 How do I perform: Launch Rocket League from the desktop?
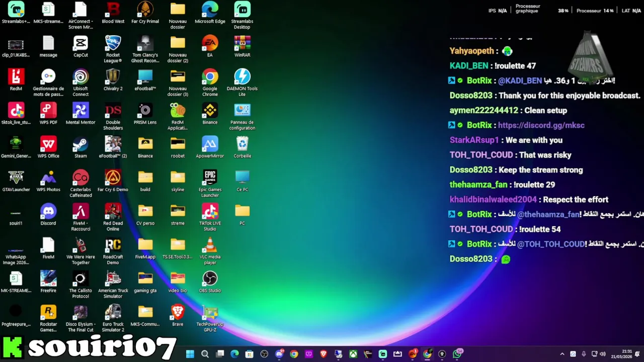(113, 49)
